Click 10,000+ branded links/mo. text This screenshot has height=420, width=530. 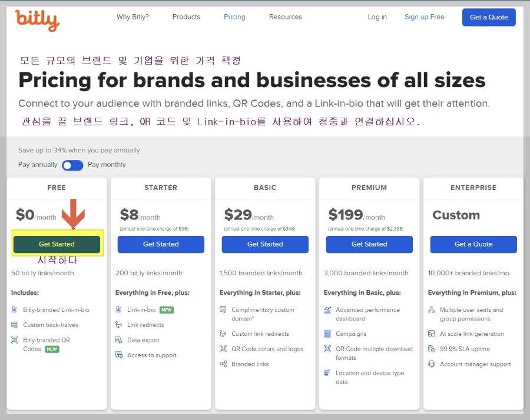pos(469,273)
